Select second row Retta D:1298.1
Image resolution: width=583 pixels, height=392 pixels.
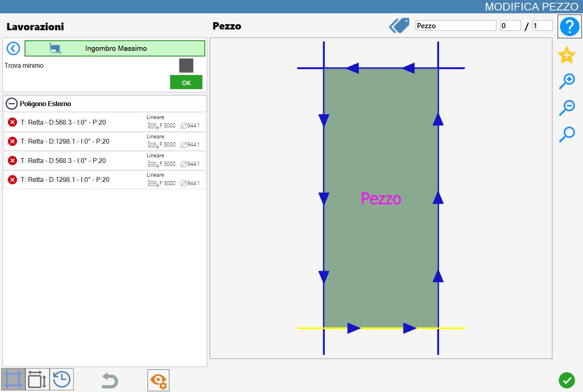coord(105,141)
